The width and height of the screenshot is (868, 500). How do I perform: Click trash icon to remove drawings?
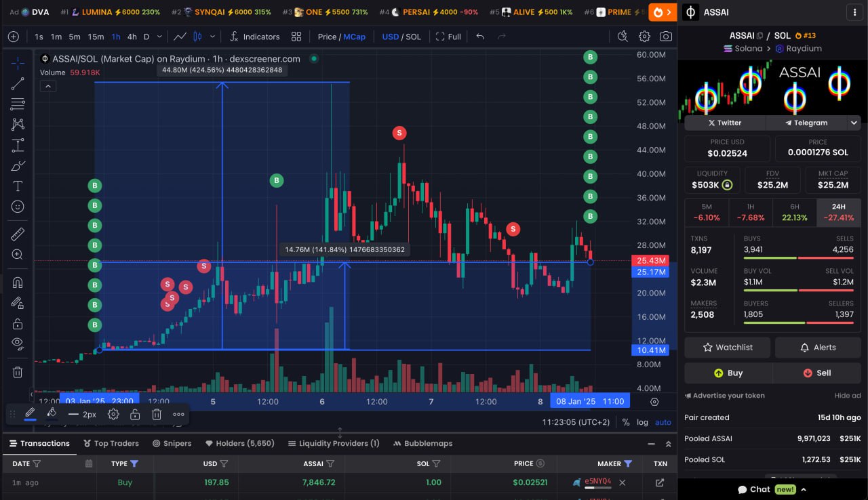click(18, 372)
